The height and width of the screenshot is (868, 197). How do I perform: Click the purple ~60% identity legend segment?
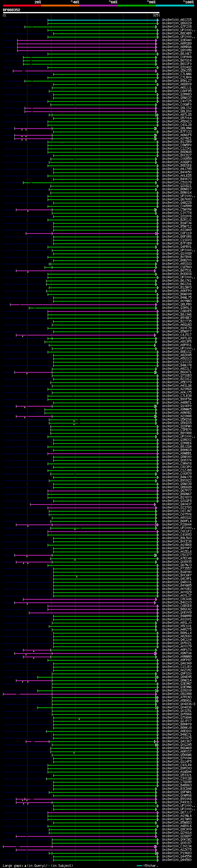pos(98,6)
